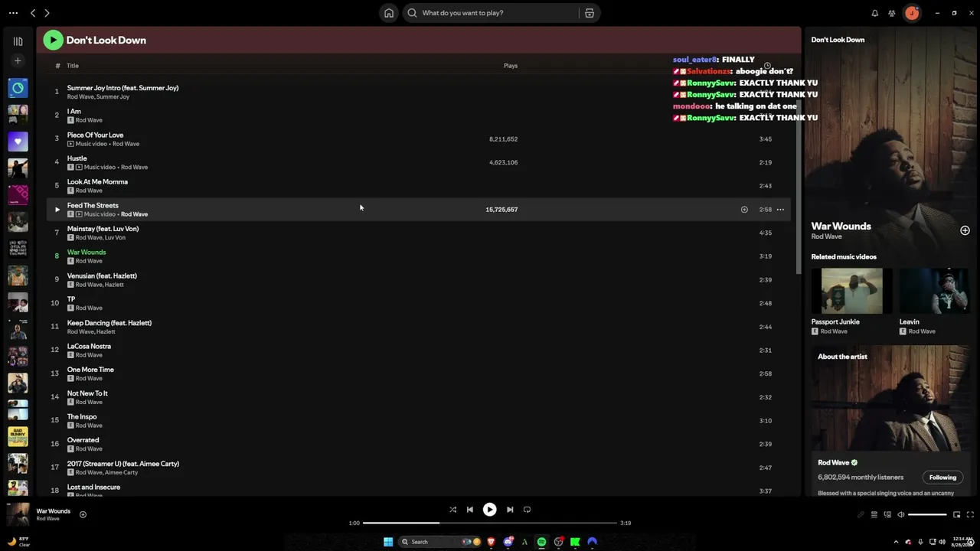The image size is (980, 551).
Task: Open Liked Songs in the library sidebar
Action: [18, 142]
